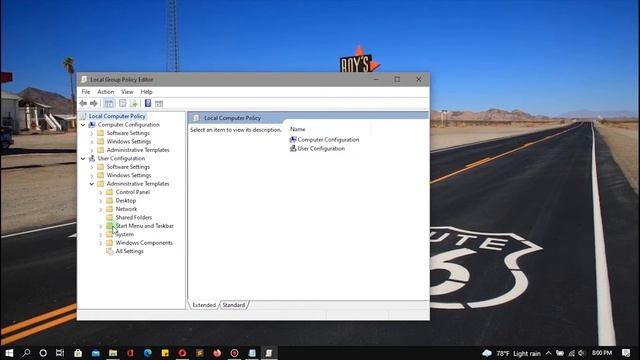
Task: Select the Windows Components tree folder
Action: (x=144, y=243)
